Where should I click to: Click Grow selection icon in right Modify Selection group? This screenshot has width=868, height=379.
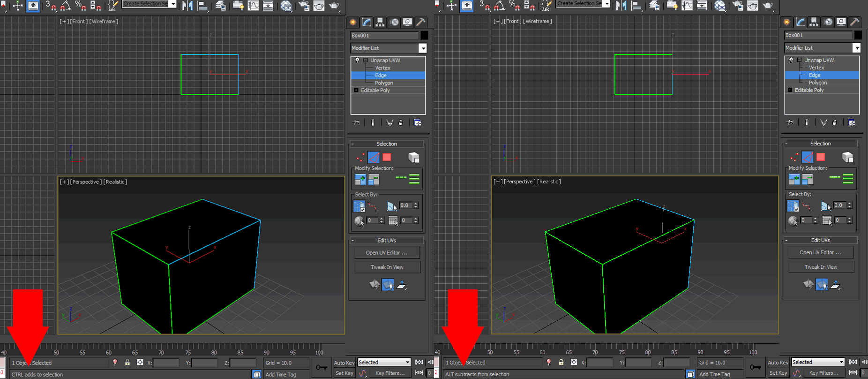(x=794, y=179)
